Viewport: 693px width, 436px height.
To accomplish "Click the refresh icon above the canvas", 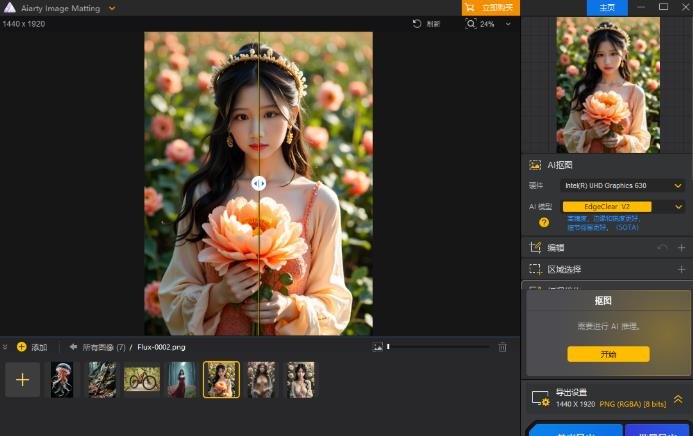I will click(417, 23).
